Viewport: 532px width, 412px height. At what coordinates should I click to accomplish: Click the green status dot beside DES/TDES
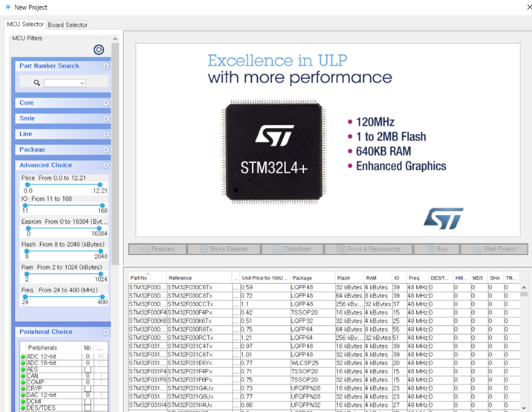point(23,408)
